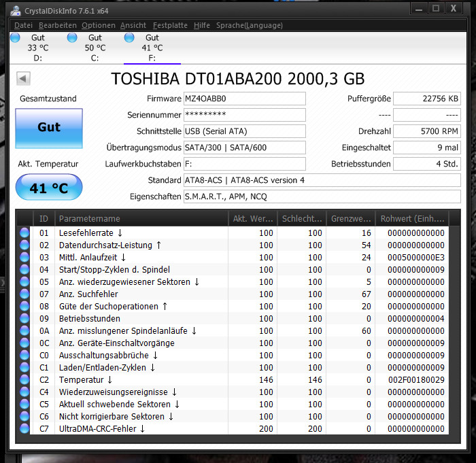Click status orb of Güte der Suchoperationen row
This screenshot has height=463, width=476.
24,307
